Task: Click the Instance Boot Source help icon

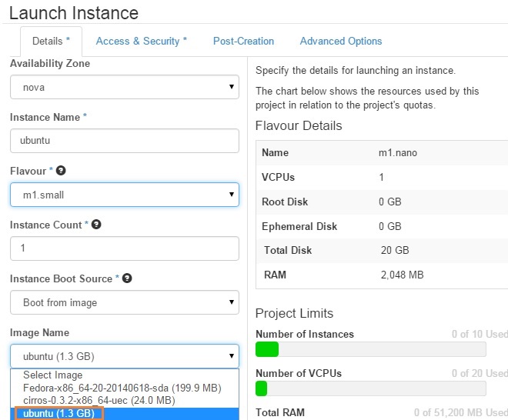Action: point(127,278)
